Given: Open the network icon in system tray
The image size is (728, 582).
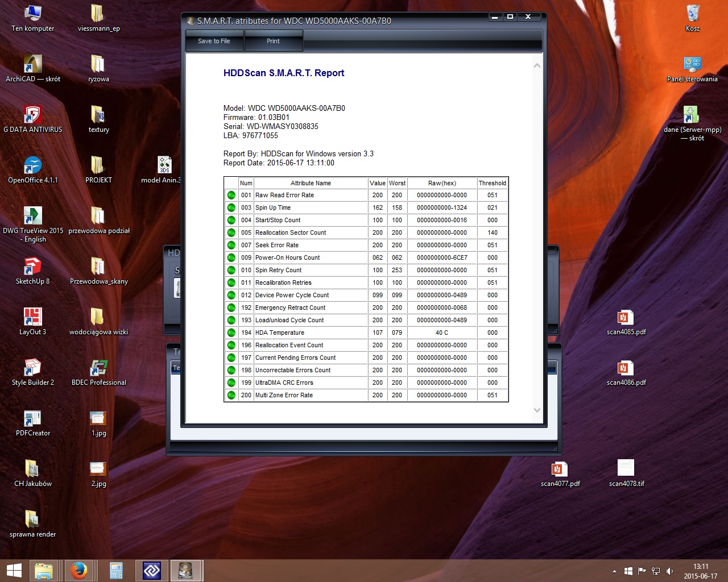Looking at the screenshot, I should (x=656, y=571).
